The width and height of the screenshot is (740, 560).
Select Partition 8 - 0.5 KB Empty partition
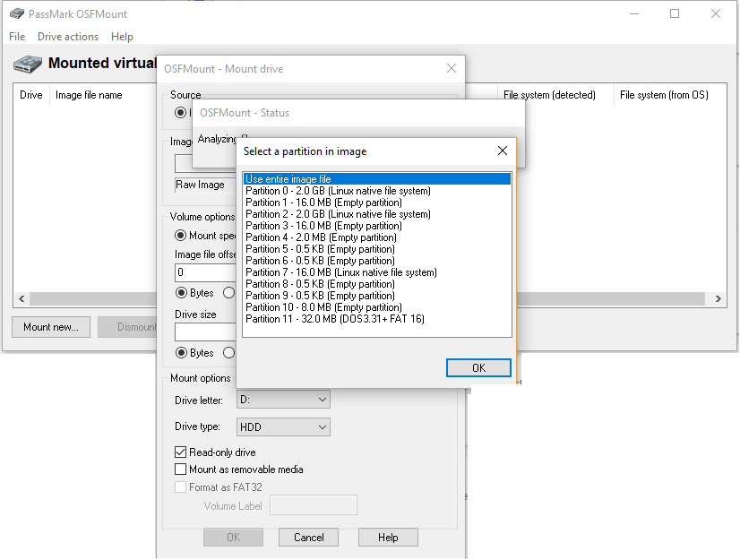pos(377,284)
